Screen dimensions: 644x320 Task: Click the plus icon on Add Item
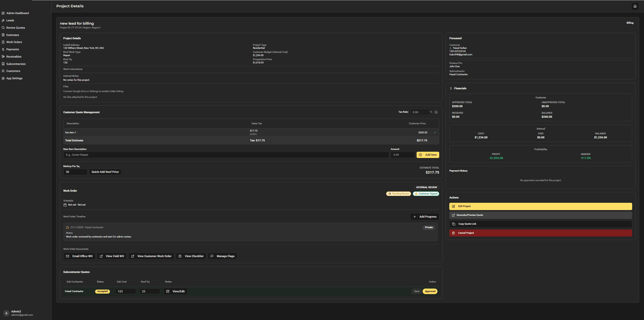coord(420,155)
